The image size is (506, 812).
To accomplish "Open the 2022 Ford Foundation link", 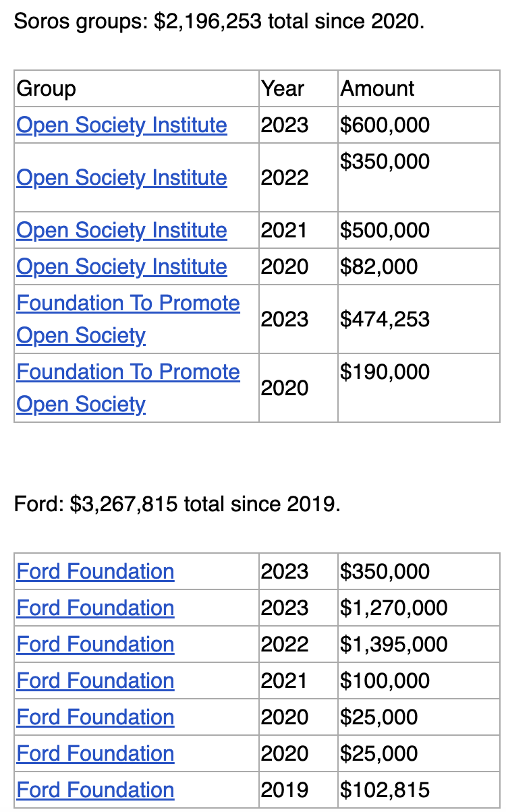I will (95, 644).
